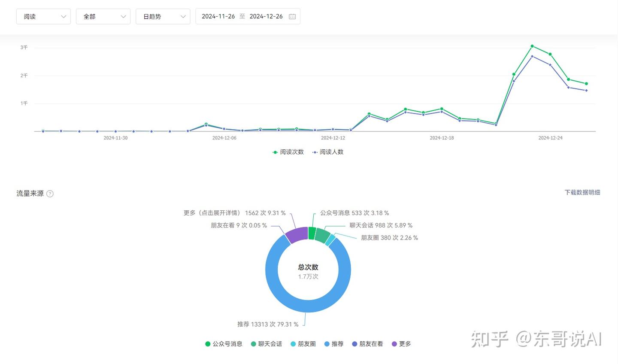
Task: Click the traffic source help question icon
Action: click(x=50, y=194)
